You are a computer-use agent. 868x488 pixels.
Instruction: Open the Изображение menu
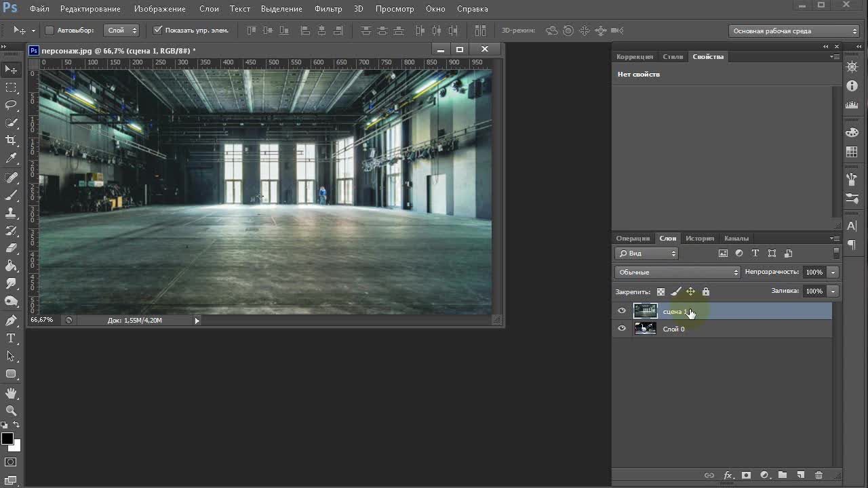(x=160, y=9)
